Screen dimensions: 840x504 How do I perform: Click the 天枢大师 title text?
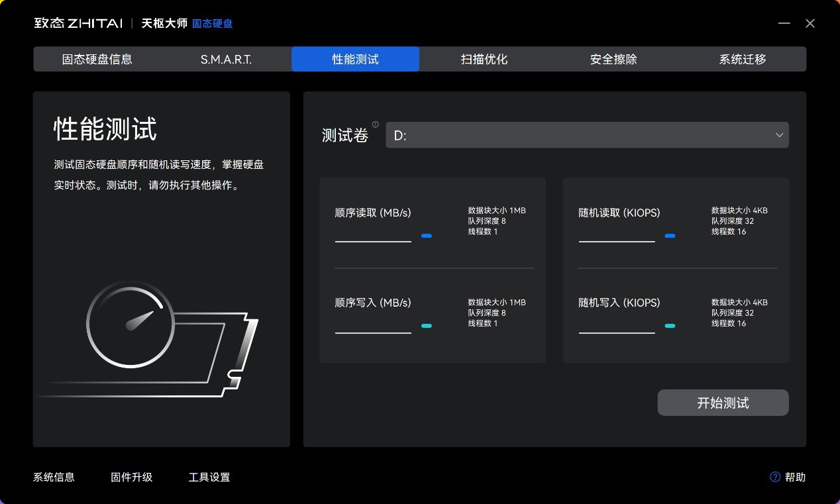click(164, 23)
